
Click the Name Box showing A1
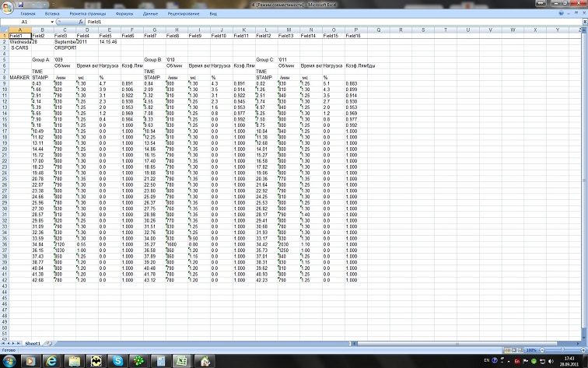[x=25, y=22]
